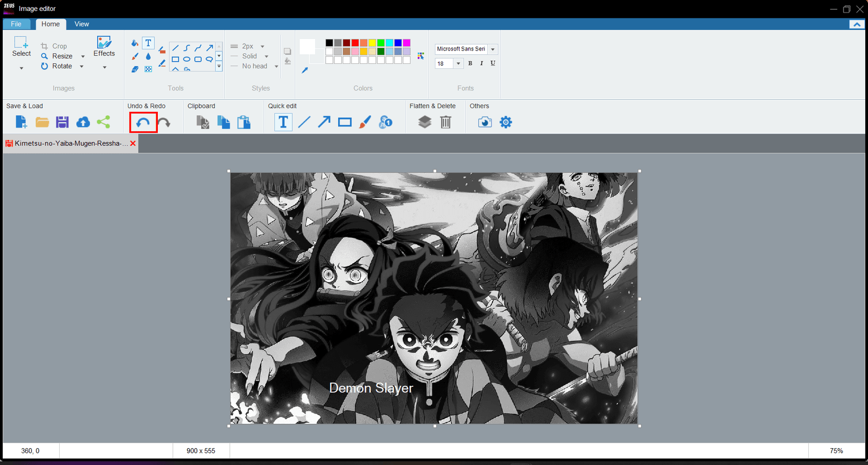Image resolution: width=868 pixels, height=465 pixels.
Task: Click the green share icon
Action: [x=104, y=122]
